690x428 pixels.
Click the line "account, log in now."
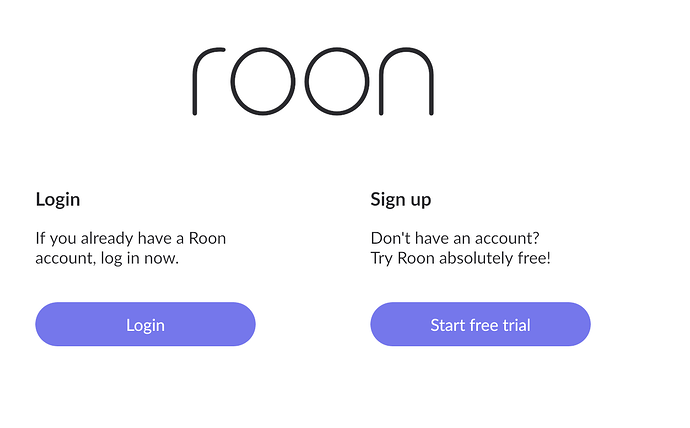pos(106,258)
